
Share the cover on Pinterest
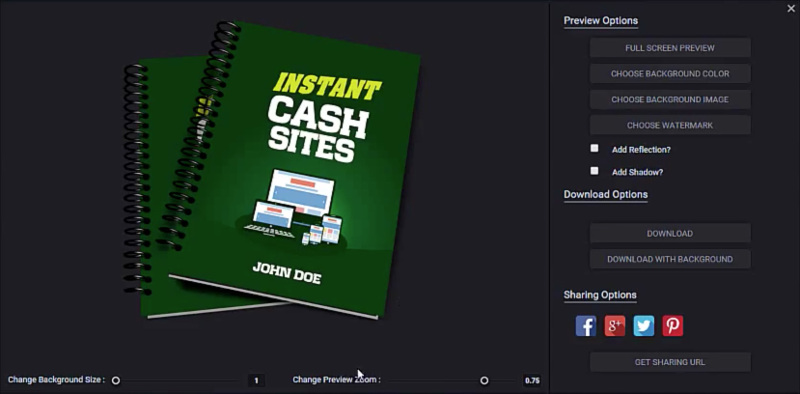[672, 326]
